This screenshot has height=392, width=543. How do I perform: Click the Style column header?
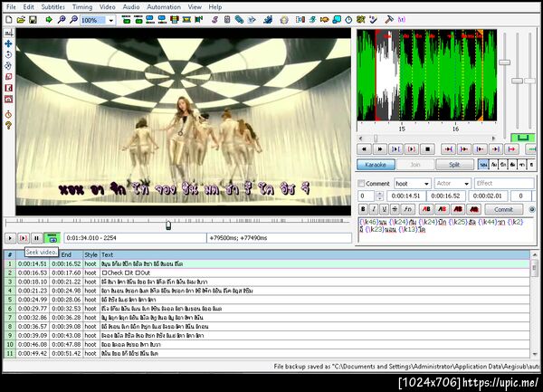(91, 255)
